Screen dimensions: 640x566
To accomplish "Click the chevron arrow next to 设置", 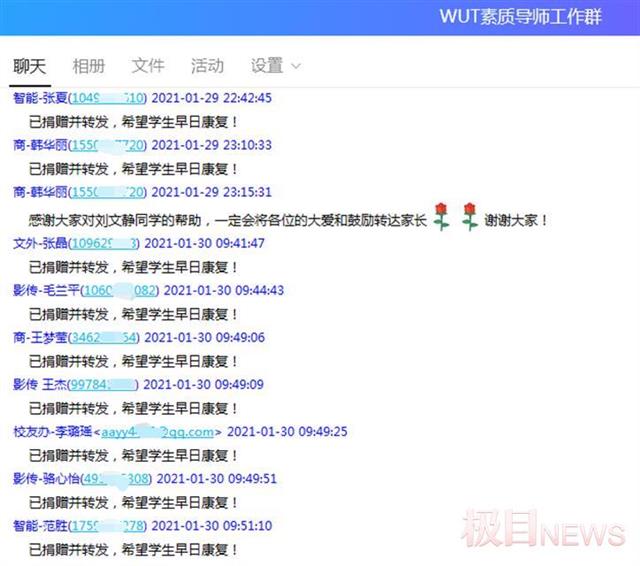I will pyautogui.click(x=295, y=67).
